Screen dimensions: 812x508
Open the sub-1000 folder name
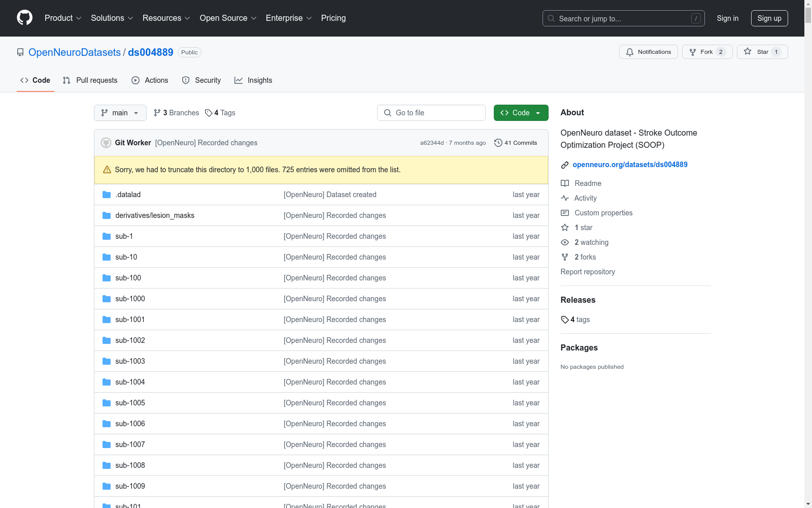[130, 299]
